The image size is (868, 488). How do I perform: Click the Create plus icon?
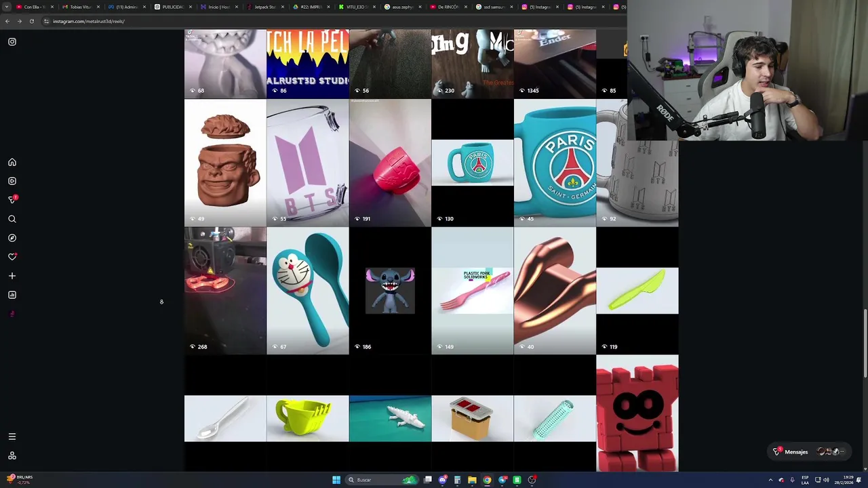(12, 276)
